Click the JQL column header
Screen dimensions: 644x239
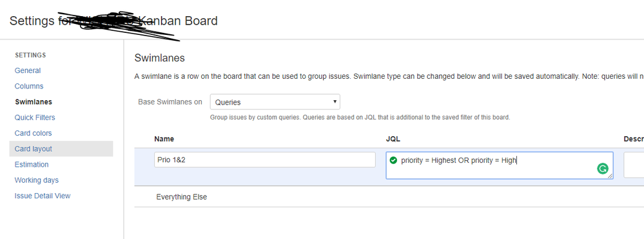393,139
